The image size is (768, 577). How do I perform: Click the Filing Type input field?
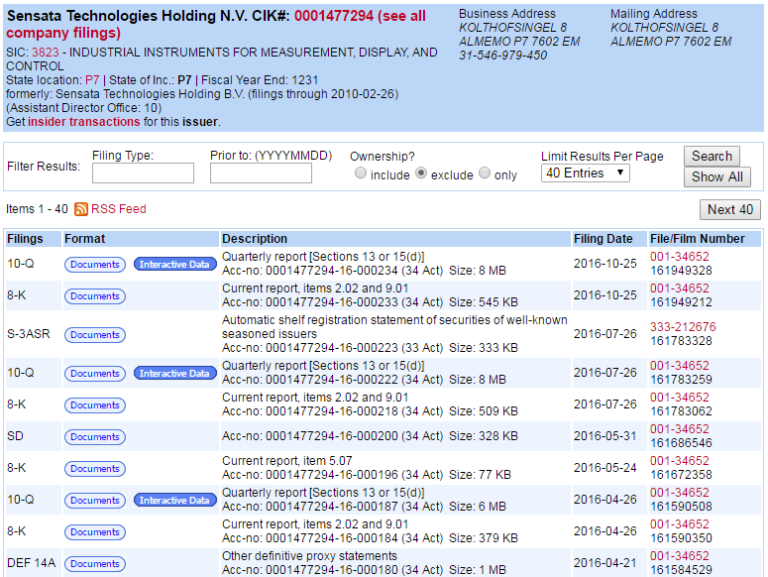click(143, 173)
